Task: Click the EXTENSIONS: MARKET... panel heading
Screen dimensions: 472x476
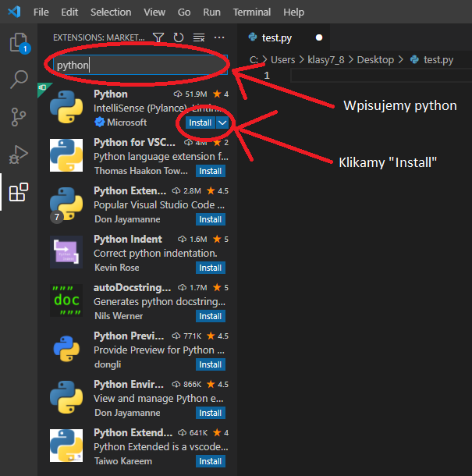Action: pyautogui.click(x=98, y=37)
